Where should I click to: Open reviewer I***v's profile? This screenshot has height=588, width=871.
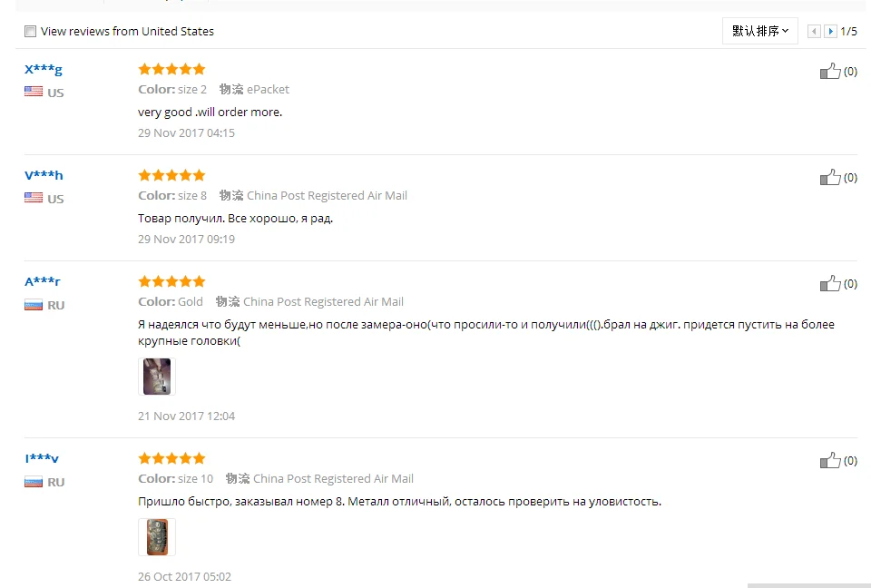42,458
